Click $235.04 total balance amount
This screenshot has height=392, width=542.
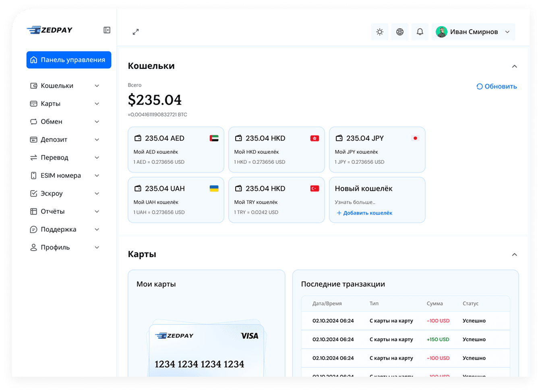pos(155,100)
